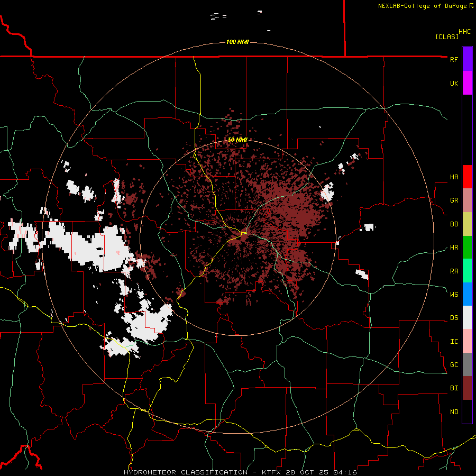The image size is (476, 476).
Task: Click the IC legend label
Action: coord(454,342)
